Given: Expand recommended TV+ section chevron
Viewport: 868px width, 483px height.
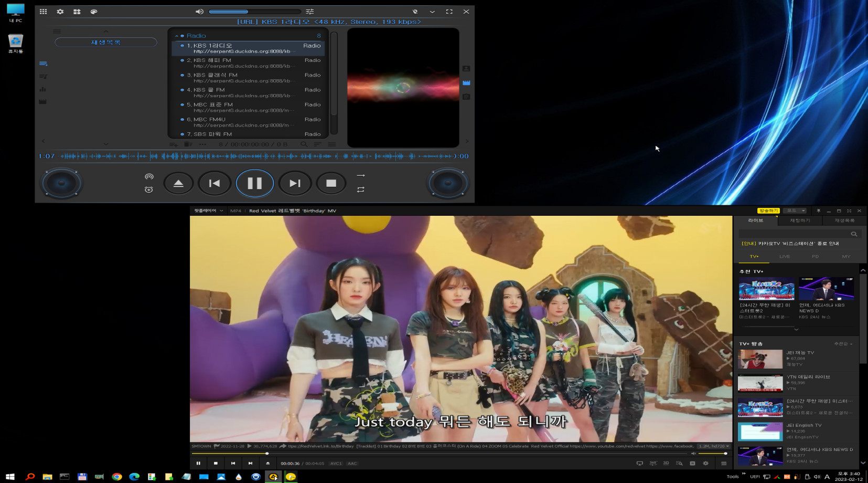Looking at the screenshot, I should click(x=796, y=329).
